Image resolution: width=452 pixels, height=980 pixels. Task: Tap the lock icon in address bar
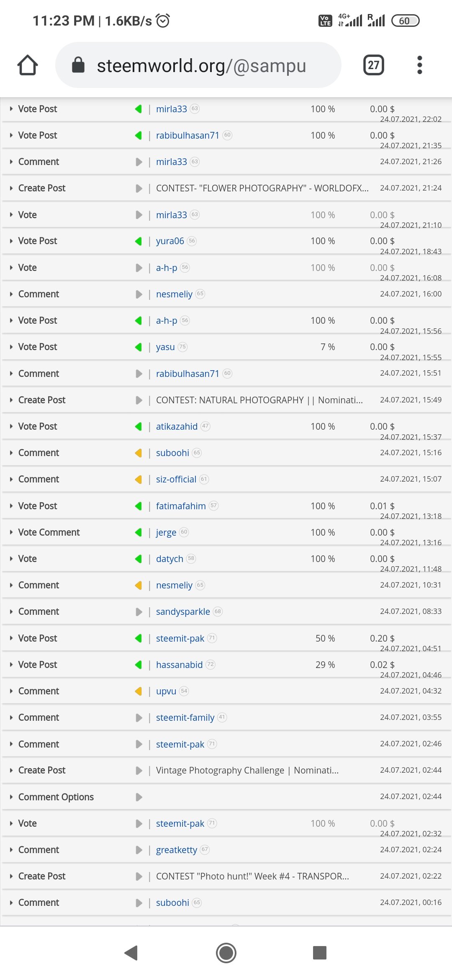pyautogui.click(x=78, y=65)
